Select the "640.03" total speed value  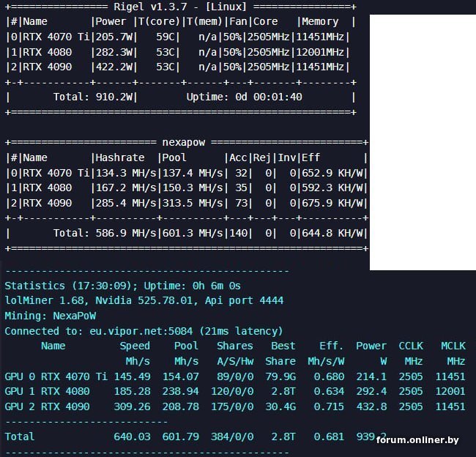(132, 436)
